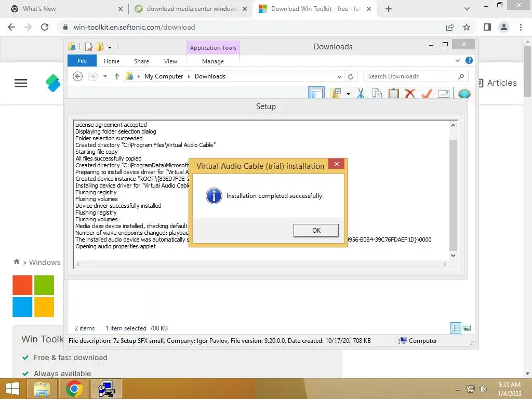The height and width of the screenshot is (399, 532).
Task: Open Chrome tab search chevron
Action: coord(467,9)
